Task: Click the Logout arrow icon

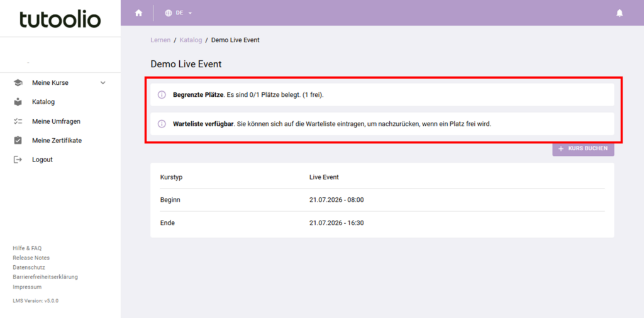Action: point(18,160)
